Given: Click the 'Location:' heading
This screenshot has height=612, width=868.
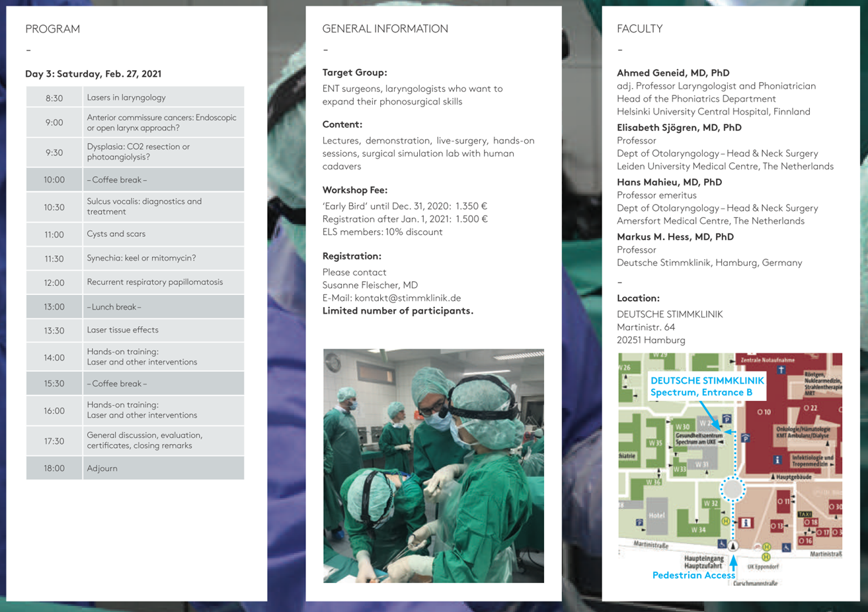Looking at the screenshot, I should point(638,298).
